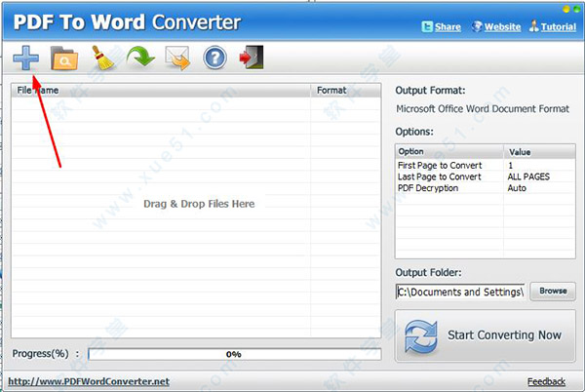Click the Output Folder path field
585x392 pixels.
click(x=461, y=292)
